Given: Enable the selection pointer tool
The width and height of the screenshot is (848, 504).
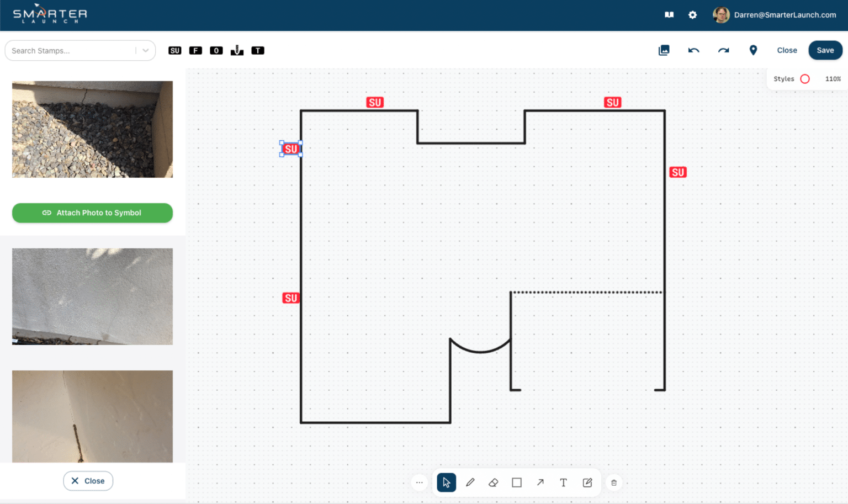Looking at the screenshot, I should [x=446, y=482].
